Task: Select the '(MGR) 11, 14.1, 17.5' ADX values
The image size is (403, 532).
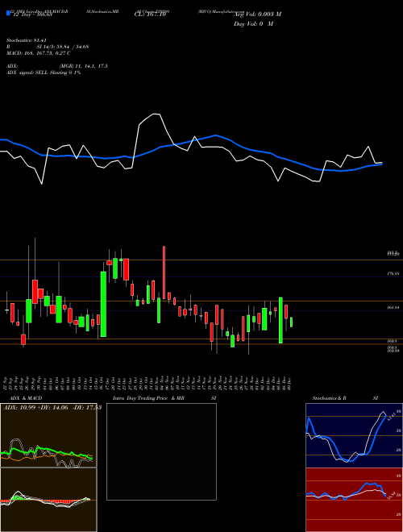Action: point(83,66)
